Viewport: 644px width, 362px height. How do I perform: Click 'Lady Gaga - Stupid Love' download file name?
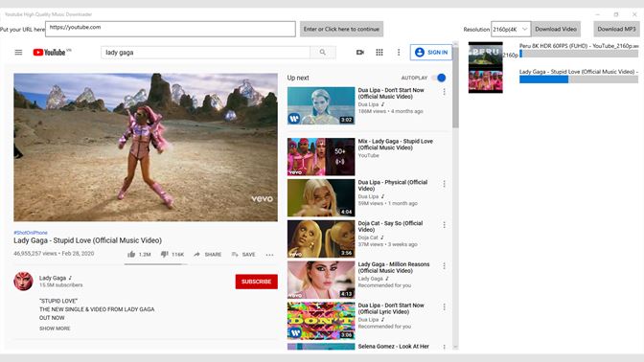(579, 72)
